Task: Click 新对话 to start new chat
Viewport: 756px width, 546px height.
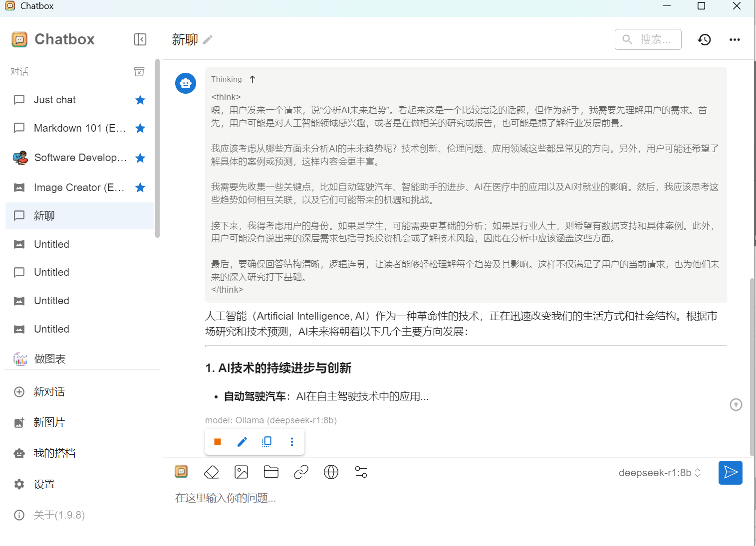Action: pos(49,392)
